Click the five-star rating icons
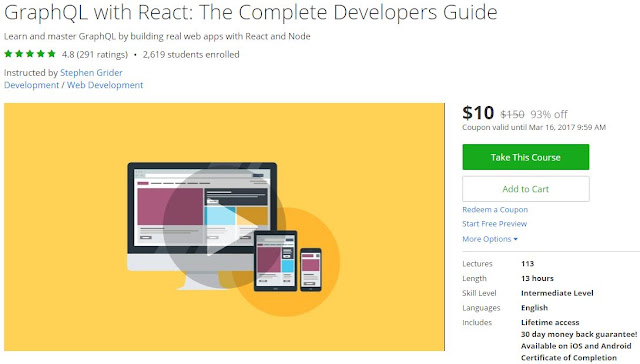 [30, 54]
